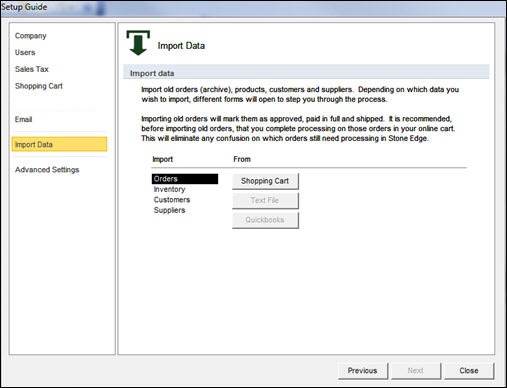
Task: Open the Sales Tax section
Action: point(32,69)
